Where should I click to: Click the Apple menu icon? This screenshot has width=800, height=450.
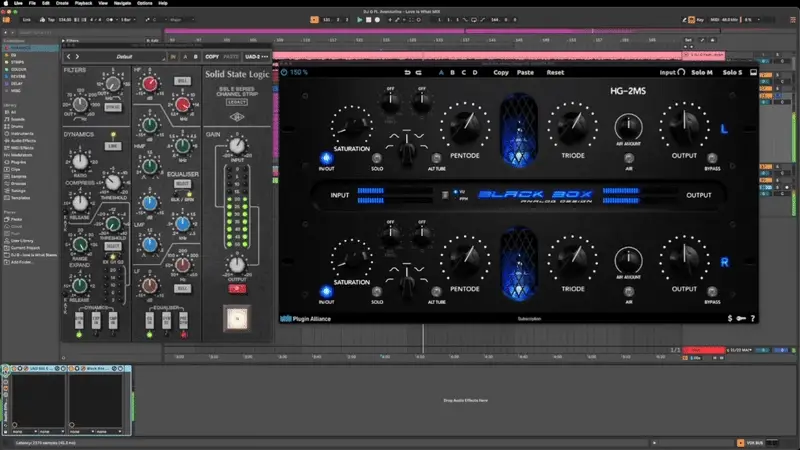coord(6,3)
